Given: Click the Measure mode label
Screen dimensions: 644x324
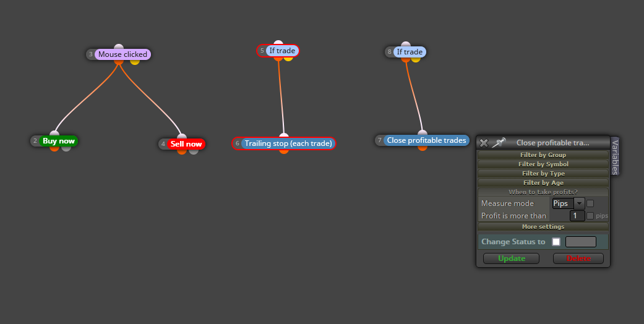Looking at the screenshot, I should point(507,203).
